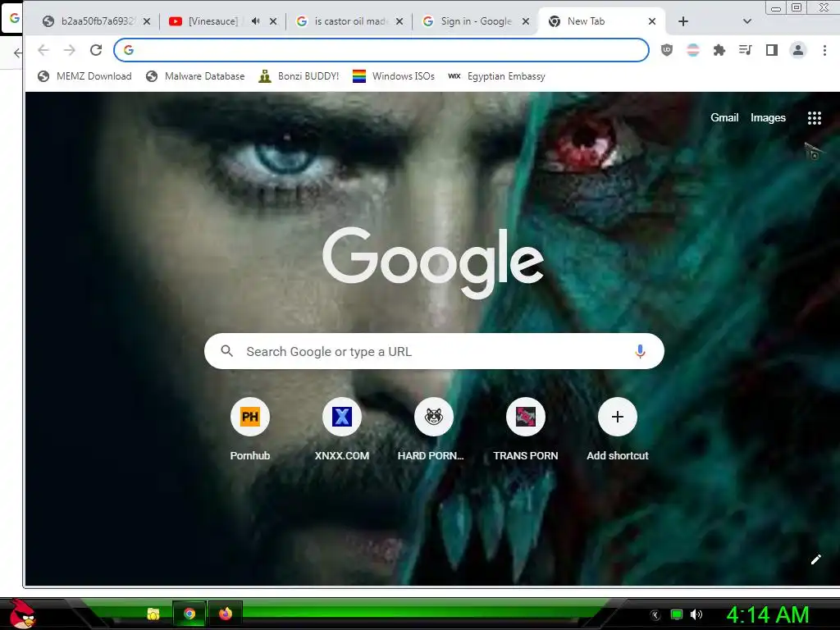This screenshot has height=630, width=840.
Task: Open the profile avatar menu
Action: pyautogui.click(x=797, y=50)
